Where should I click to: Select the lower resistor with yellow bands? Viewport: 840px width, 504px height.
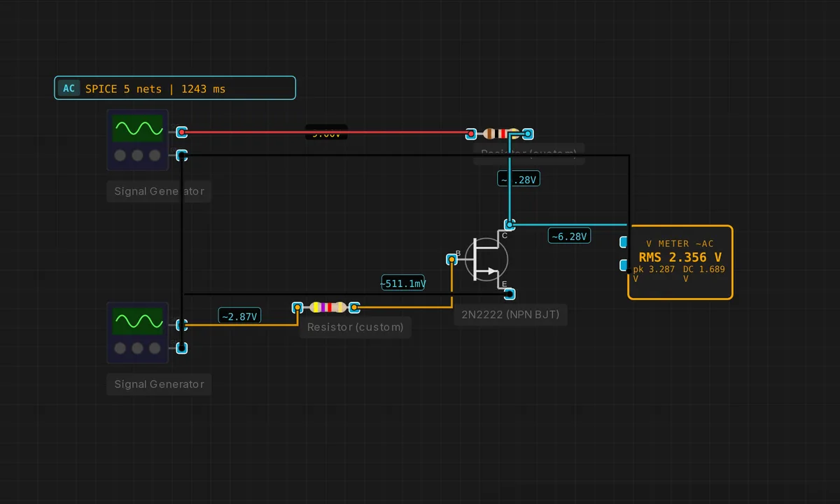326,307
